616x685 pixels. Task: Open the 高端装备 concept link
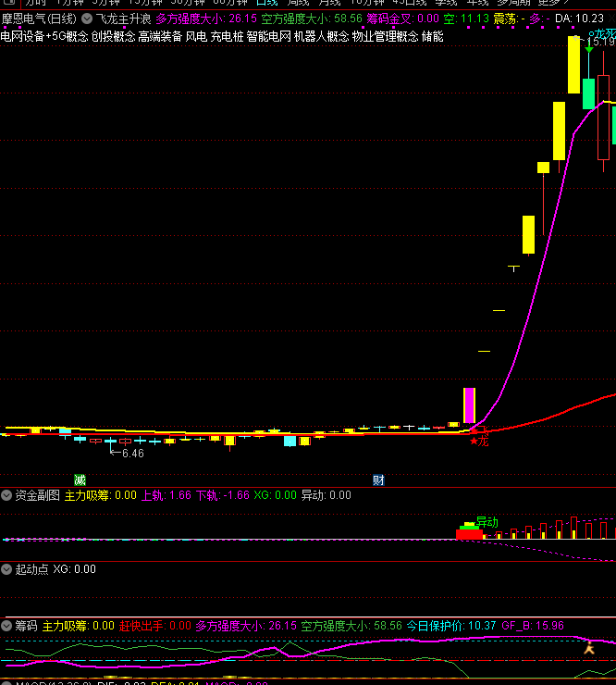[160, 36]
